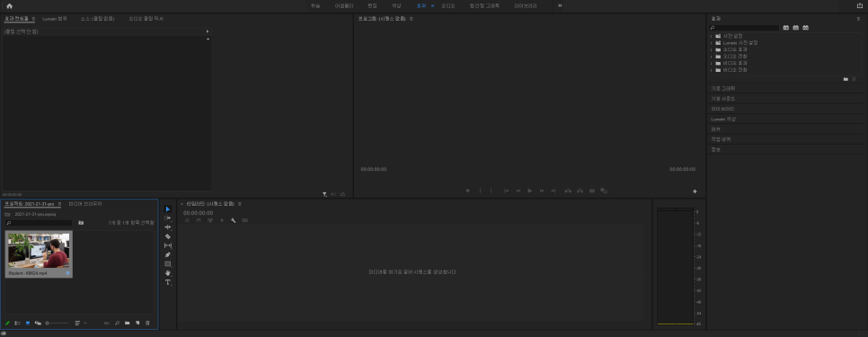The width and height of the screenshot is (868, 337).
Task: Toggle captions track options in Timeline
Action: [x=244, y=220]
